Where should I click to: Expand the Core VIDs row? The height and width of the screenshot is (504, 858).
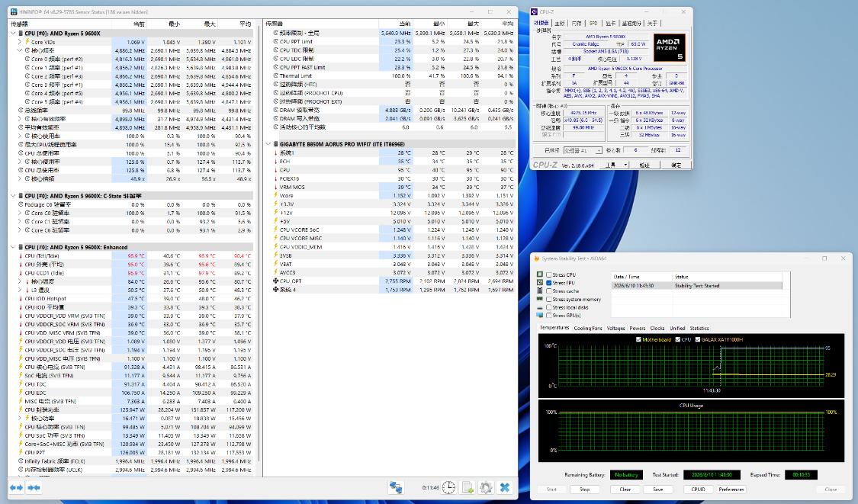click(20, 42)
